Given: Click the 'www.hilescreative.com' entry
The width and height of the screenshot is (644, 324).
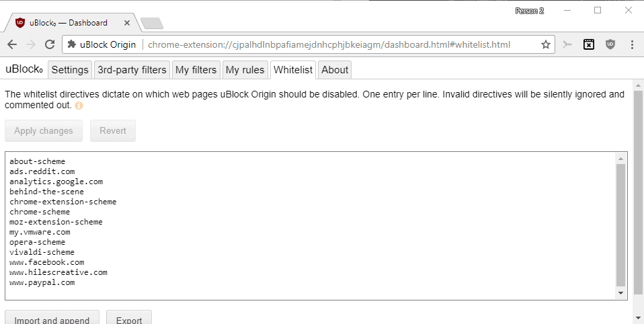Looking at the screenshot, I should click(x=58, y=272).
